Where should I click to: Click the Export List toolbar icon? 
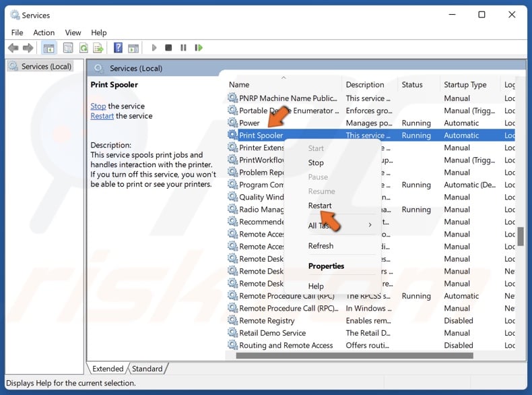[98, 48]
